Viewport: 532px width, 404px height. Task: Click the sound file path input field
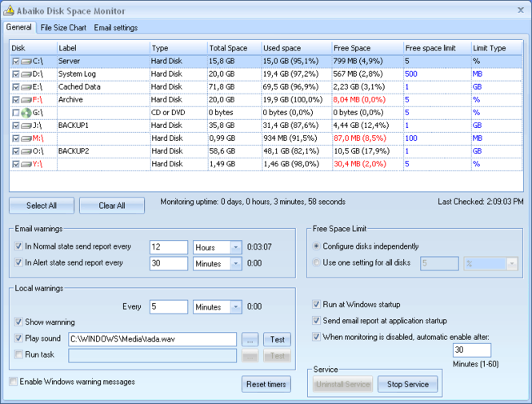click(x=152, y=339)
